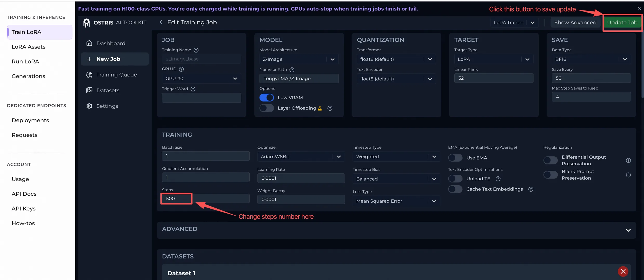Remove Dataset 1 with red X icon
The width and height of the screenshot is (644, 280).
[623, 271]
